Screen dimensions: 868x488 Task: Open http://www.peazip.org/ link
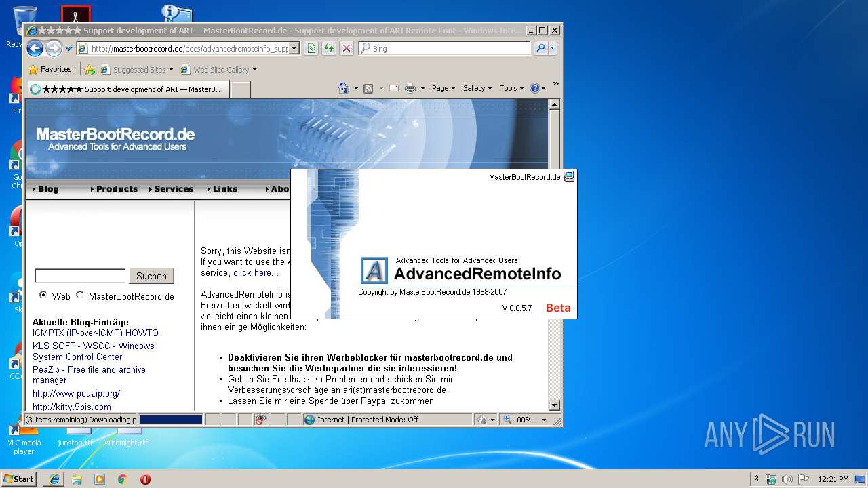click(77, 393)
